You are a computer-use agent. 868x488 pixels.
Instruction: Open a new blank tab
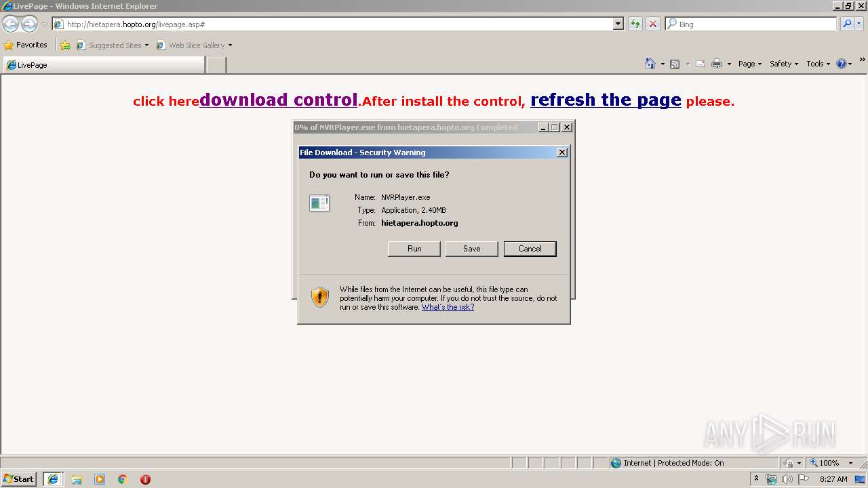click(216, 65)
